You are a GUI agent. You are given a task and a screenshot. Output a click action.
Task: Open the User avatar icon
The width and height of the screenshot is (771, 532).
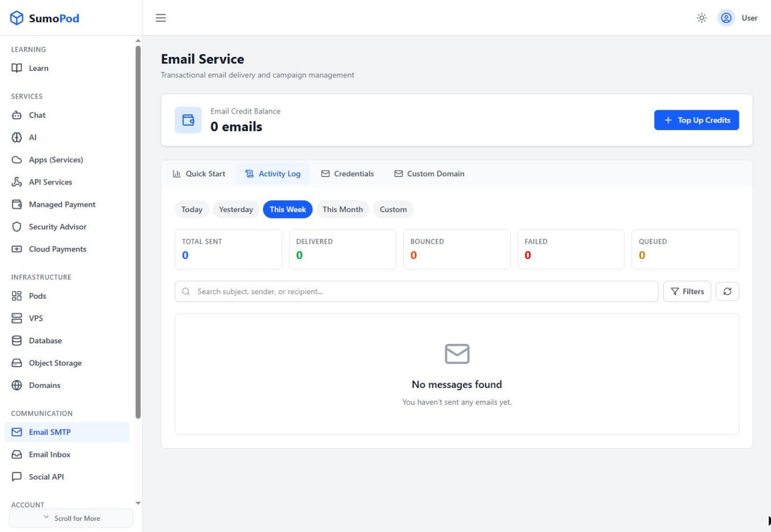click(726, 18)
